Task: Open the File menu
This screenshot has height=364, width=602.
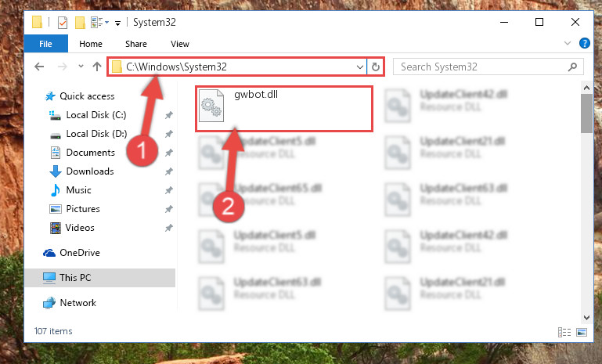Action: [x=45, y=44]
